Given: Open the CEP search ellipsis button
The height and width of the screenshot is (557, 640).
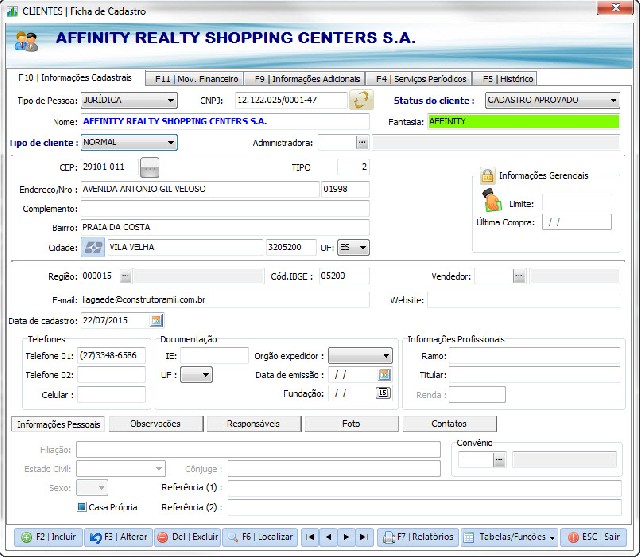Looking at the screenshot, I should (x=149, y=167).
